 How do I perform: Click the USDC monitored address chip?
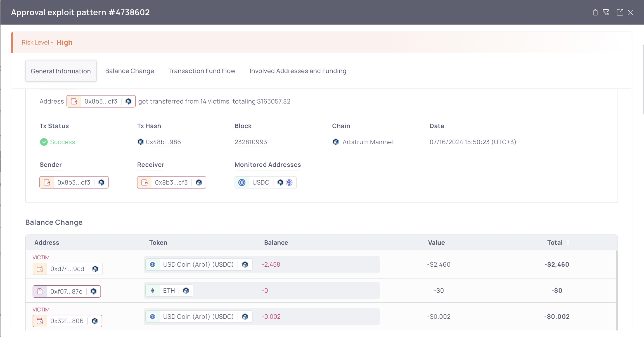pos(261,183)
